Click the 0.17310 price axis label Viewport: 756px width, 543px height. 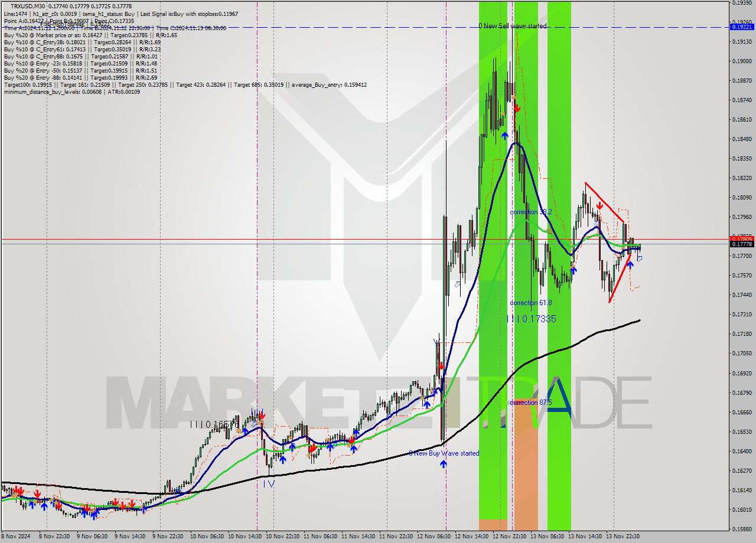click(x=742, y=315)
